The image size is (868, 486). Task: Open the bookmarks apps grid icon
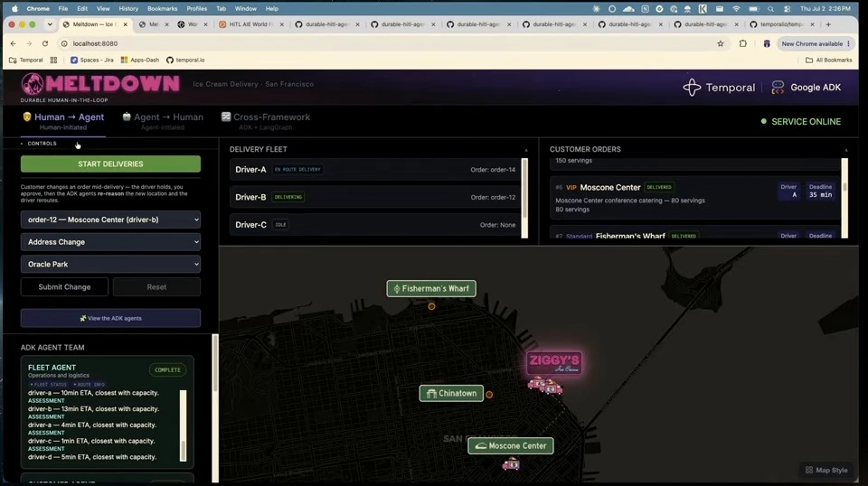coord(53,60)
